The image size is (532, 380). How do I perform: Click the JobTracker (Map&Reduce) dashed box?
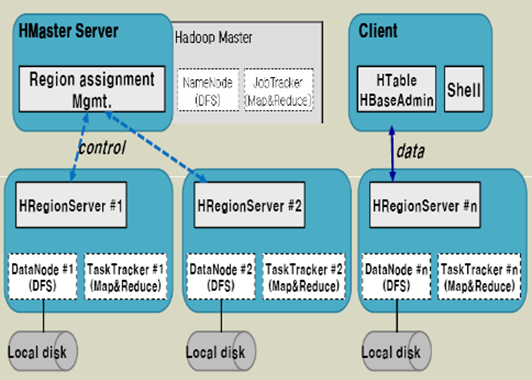pos(278,90)
